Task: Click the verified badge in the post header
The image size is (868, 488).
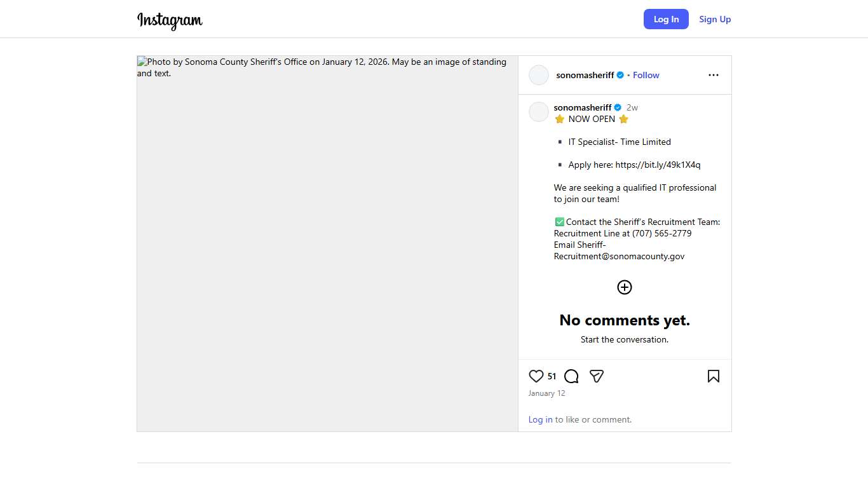Action: point(620,75)
